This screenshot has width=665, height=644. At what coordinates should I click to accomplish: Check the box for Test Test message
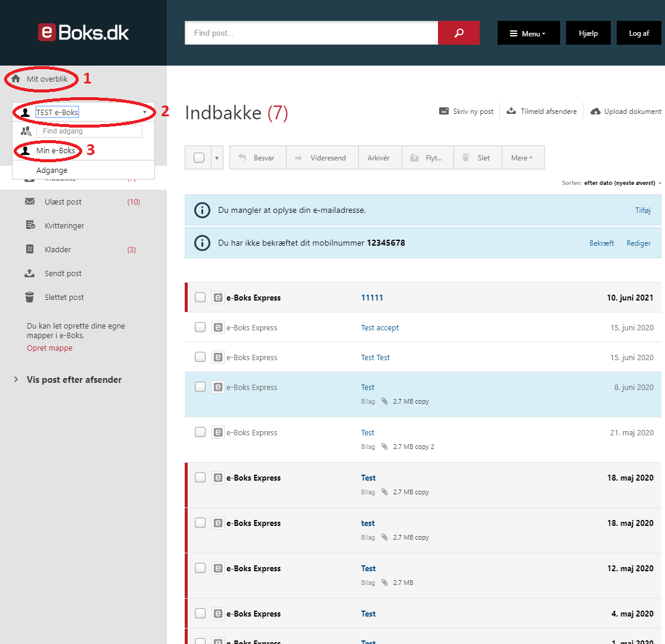[x=200, y=357]
